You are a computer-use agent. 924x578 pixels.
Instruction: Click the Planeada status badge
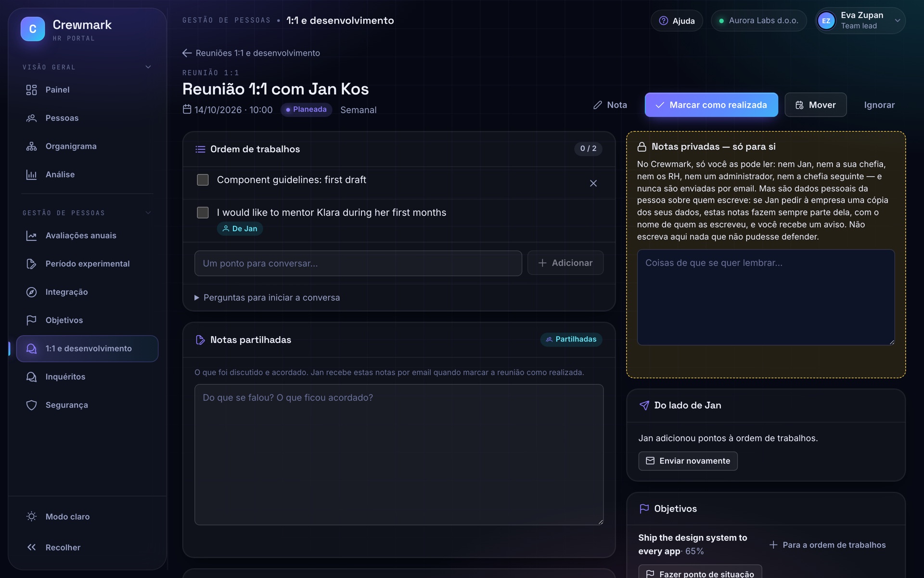(x=306, y=110)
